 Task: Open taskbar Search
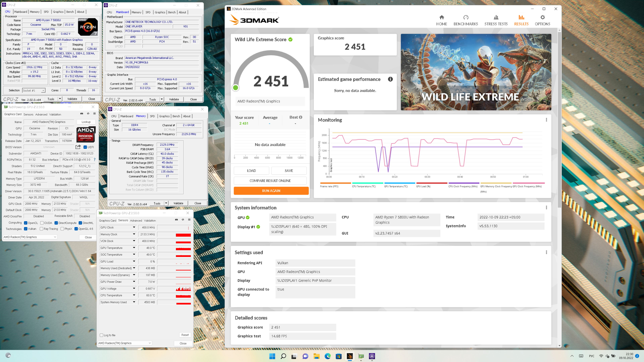coord(283,356)
